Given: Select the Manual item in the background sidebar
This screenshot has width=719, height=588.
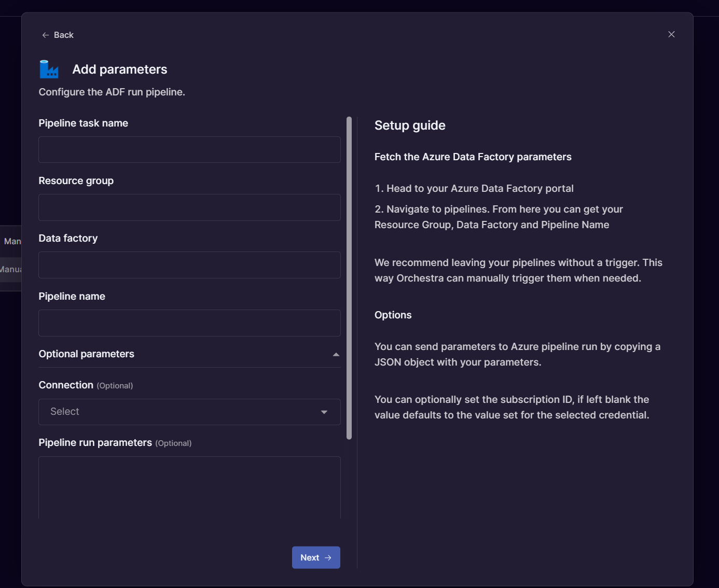Looking at the screenshot, I should click(x=11, y=269).
